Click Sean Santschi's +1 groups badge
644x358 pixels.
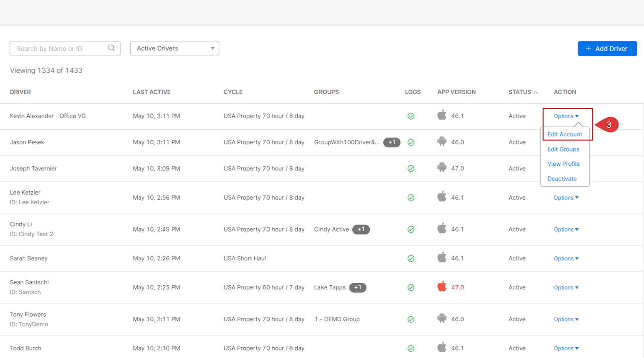pos(358,288)
